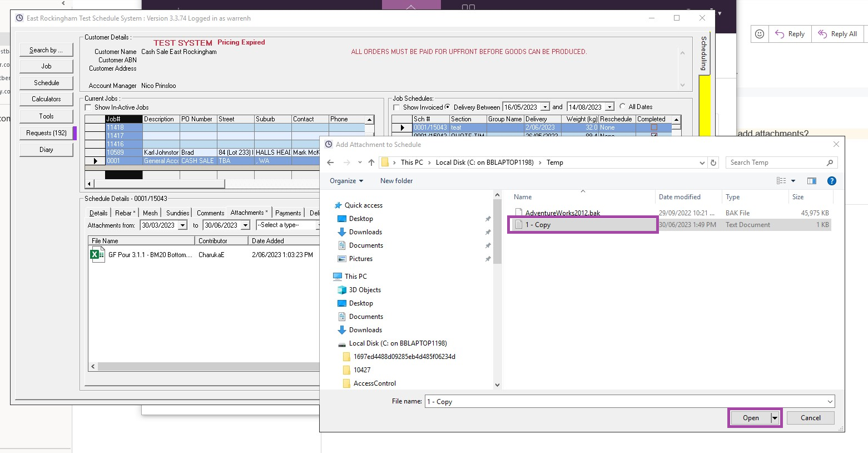The image size is (868, 453).
Task: Open the Organize menu
Action: (346, 180)
